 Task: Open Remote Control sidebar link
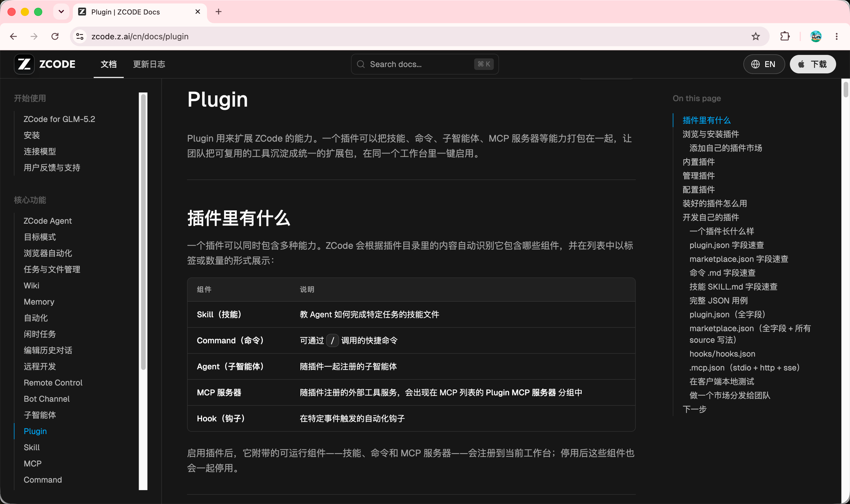tap(53, 383)
